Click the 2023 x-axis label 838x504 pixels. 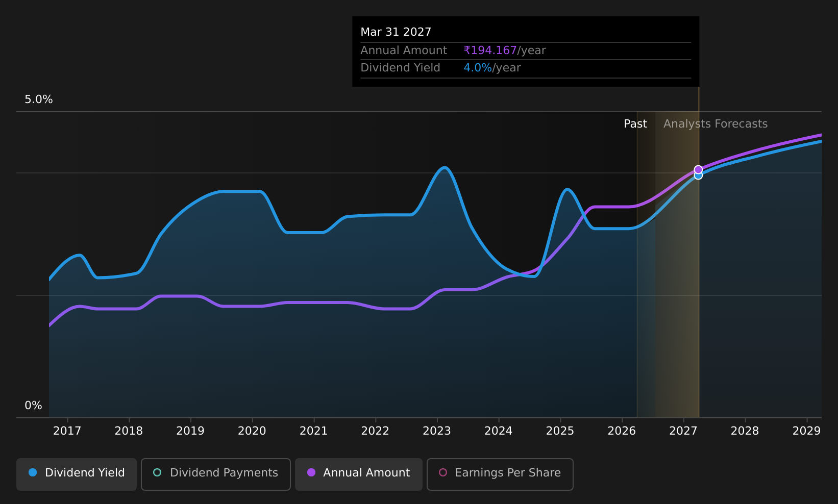point(437,431)
